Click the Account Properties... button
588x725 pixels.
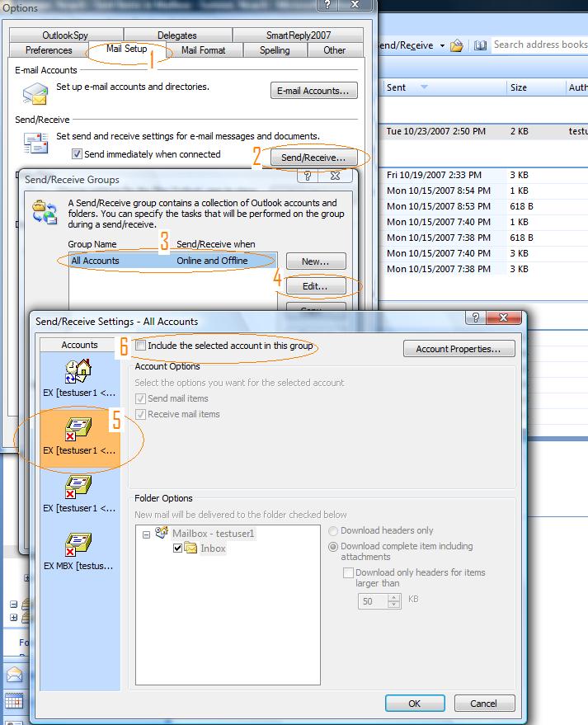click(459, 349)
